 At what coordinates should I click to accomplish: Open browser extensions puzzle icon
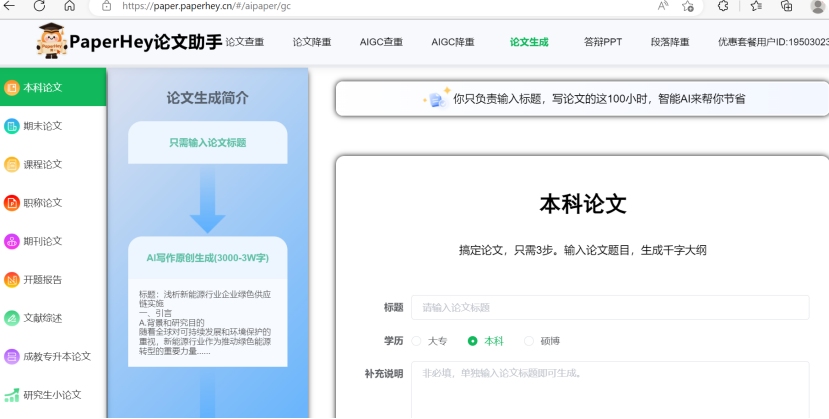(x=723, y=6)
